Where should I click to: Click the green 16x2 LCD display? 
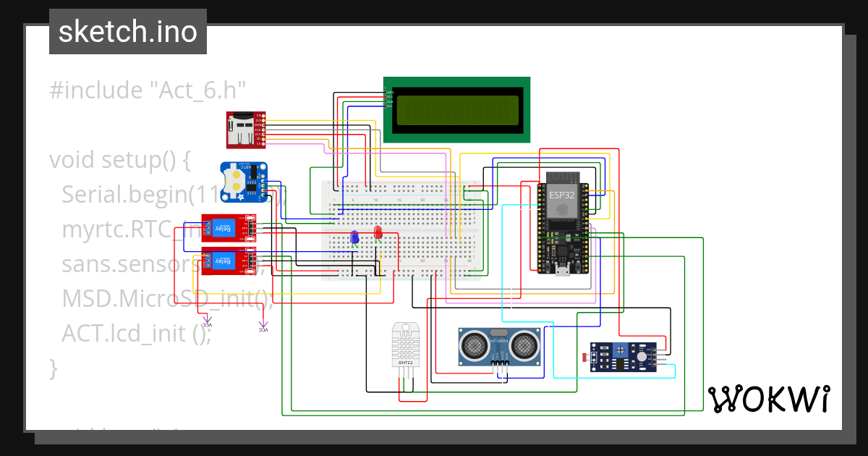pyautogui.click(x=456, y=110)
